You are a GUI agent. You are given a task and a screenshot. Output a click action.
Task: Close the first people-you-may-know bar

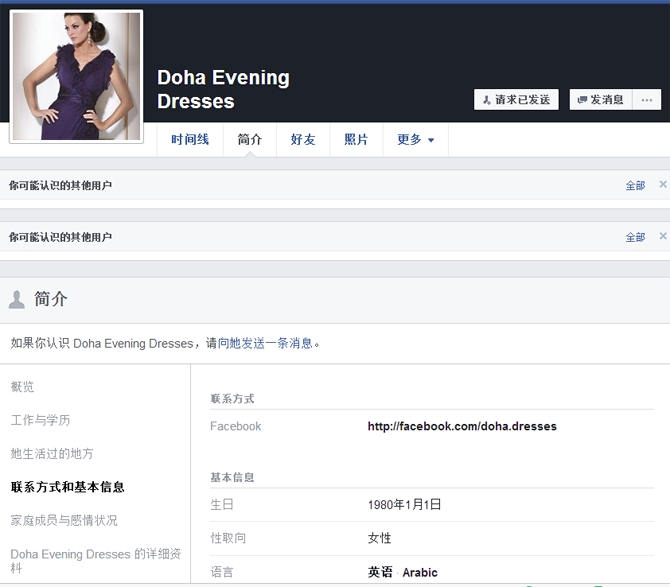tap(662, 185)
